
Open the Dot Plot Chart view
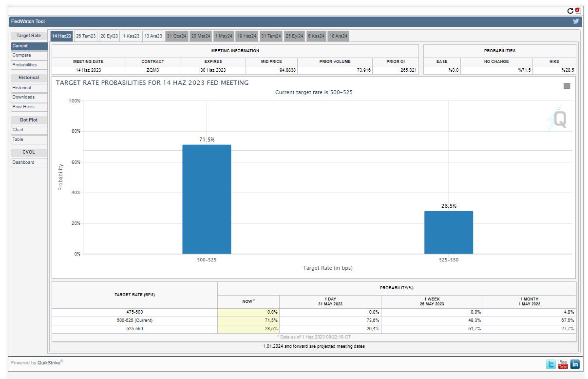point(29,130)
